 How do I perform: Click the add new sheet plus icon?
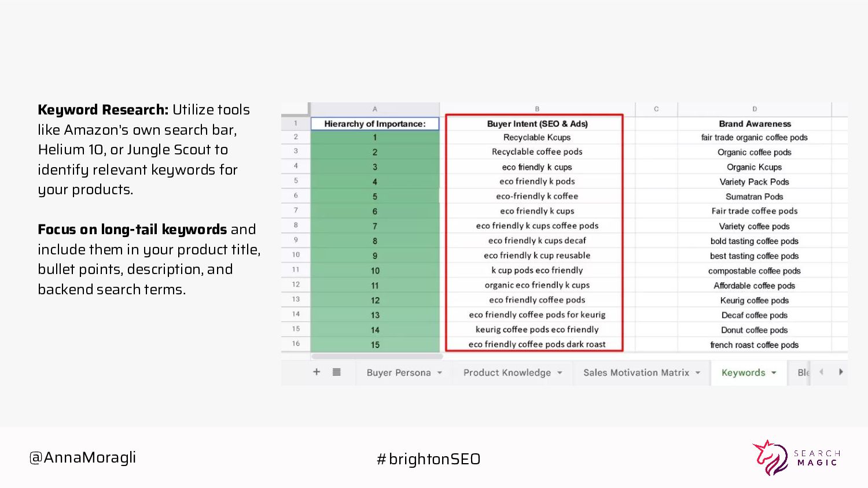click(317, 372)
